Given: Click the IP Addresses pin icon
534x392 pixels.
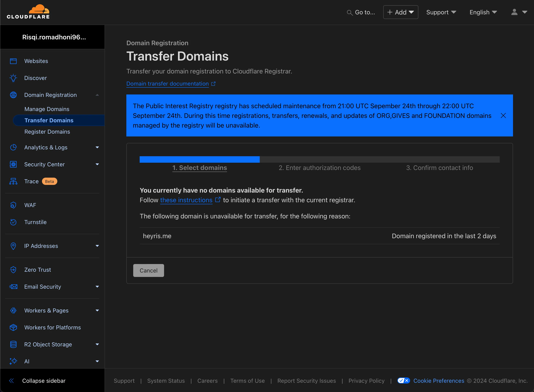Looking at the screenshot, I should click(x=13, y=246).
